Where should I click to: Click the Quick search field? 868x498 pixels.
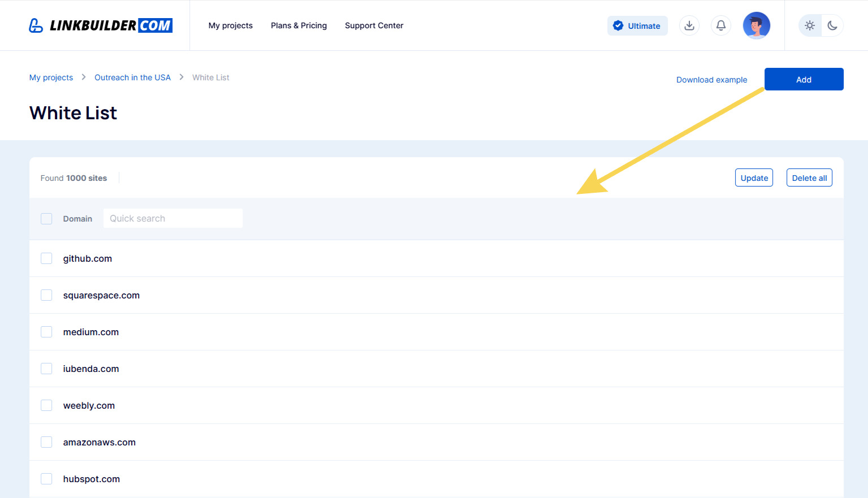[x=172, y=218]
